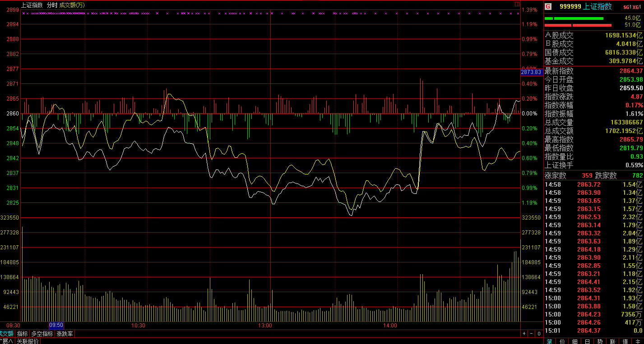Click the tick row with 7356万 volume
Viewport: 644px width, 344px height.
593,314
